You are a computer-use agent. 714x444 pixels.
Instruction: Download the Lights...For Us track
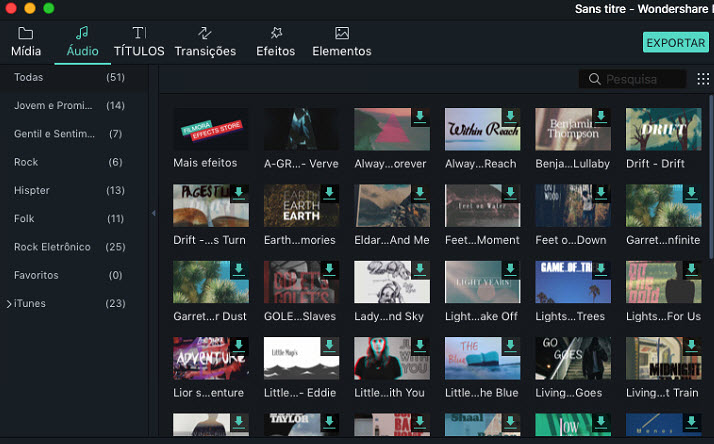click(x=692, y=269)
